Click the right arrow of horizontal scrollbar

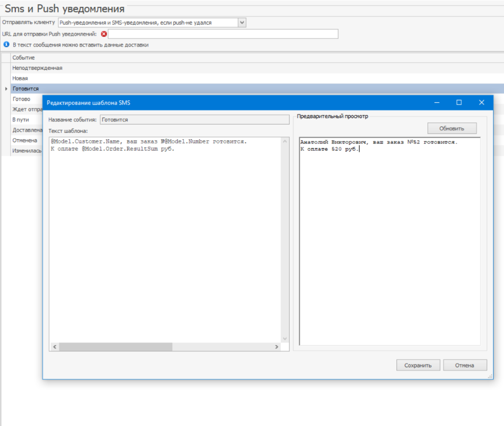(277, 347)
